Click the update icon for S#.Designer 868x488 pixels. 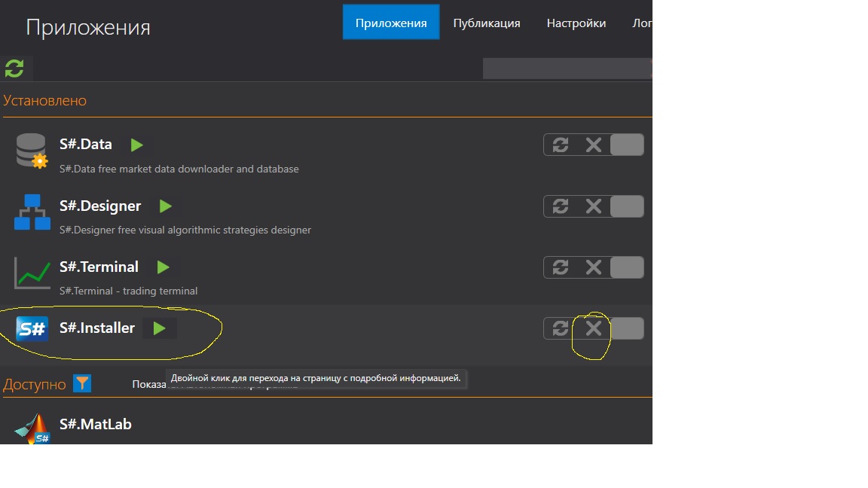[561, 206]
